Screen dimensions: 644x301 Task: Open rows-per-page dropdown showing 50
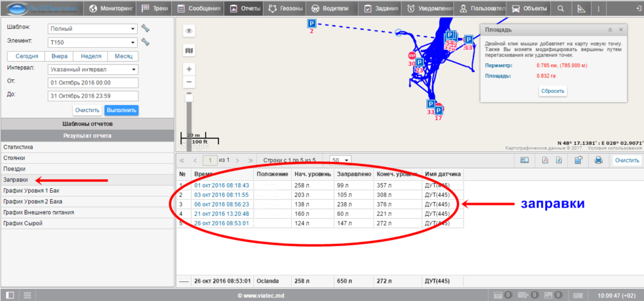(340, 160)
